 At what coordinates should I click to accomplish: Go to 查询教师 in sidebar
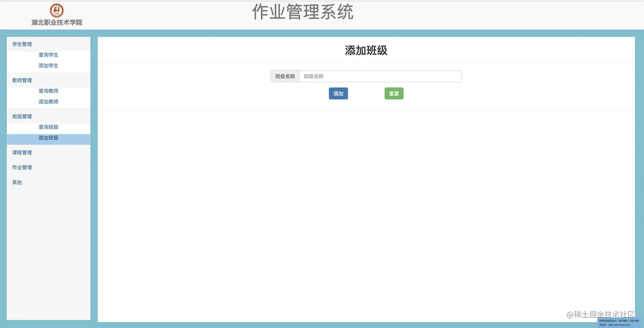pyautogui.click(x=49, y=91)
